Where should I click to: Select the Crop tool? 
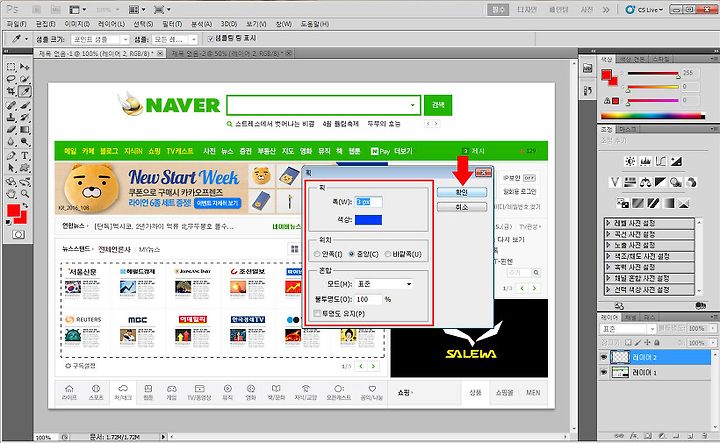point(11,91)
